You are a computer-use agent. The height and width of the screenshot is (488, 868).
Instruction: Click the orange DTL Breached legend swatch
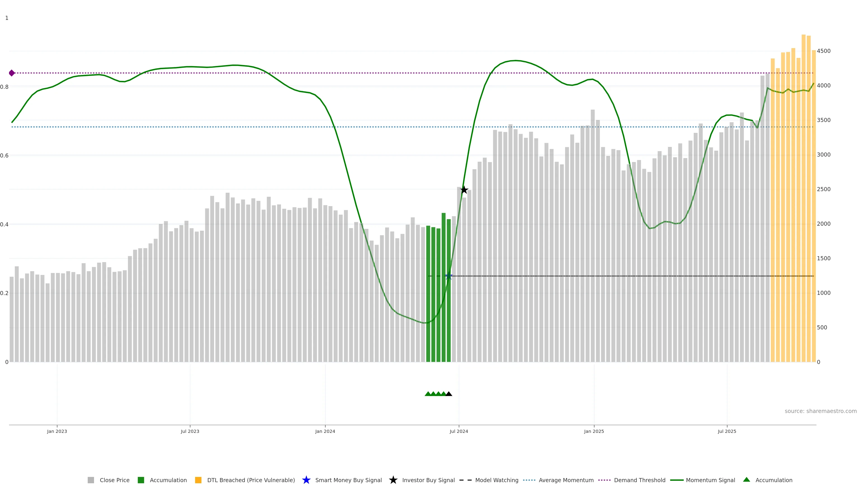click(x=198, y=480)
